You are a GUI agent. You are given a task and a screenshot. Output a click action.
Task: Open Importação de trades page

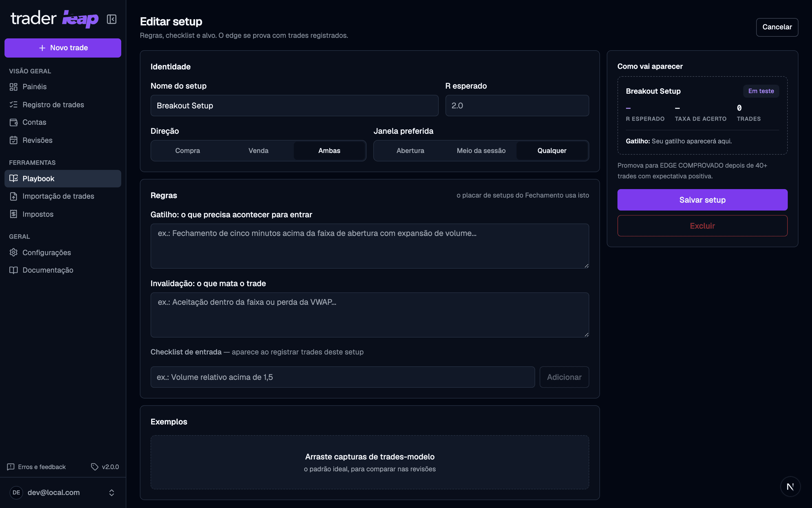click(63, 196)
